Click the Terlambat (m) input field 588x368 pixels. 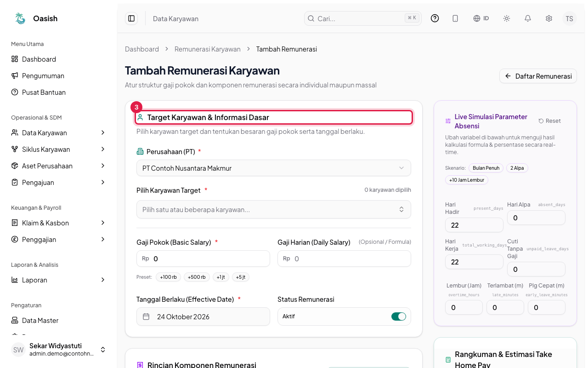pyautogui.click(x=505, y=307)
